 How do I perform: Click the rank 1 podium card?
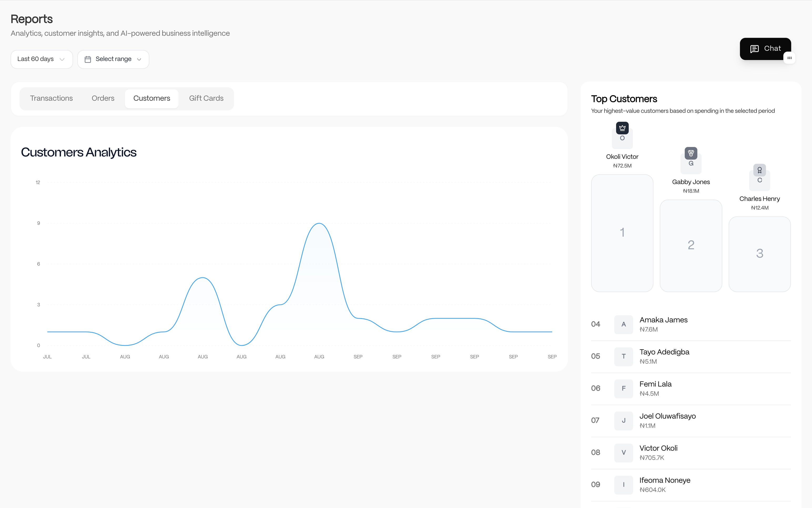tap(622, 233)
